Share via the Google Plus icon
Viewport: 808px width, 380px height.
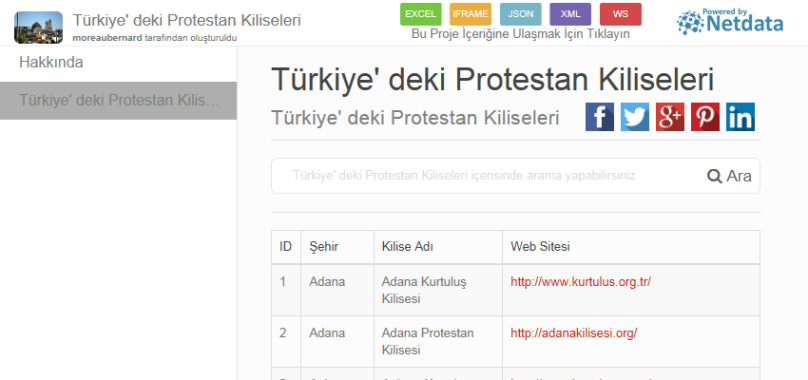[x=670, y=117]
